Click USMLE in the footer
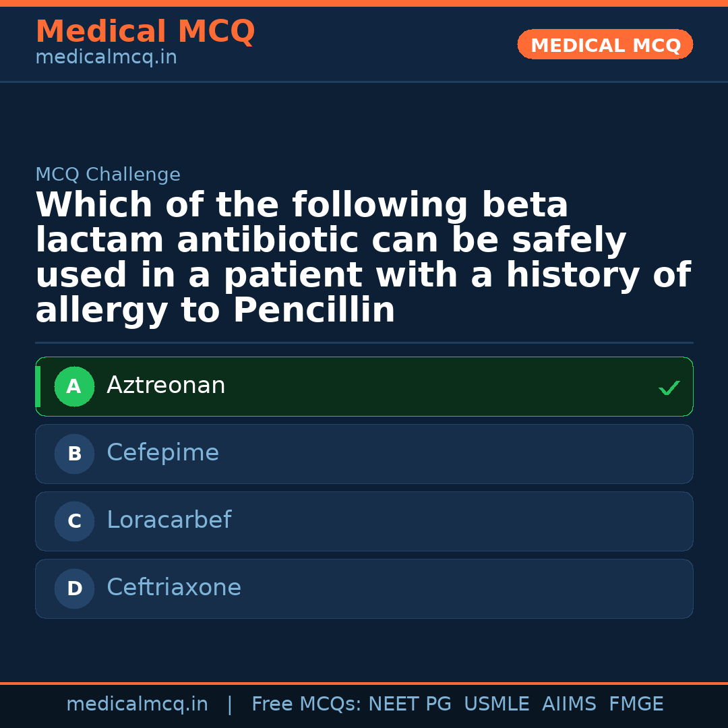This screenshot has height=728, width=728. (x=497, y=704)
